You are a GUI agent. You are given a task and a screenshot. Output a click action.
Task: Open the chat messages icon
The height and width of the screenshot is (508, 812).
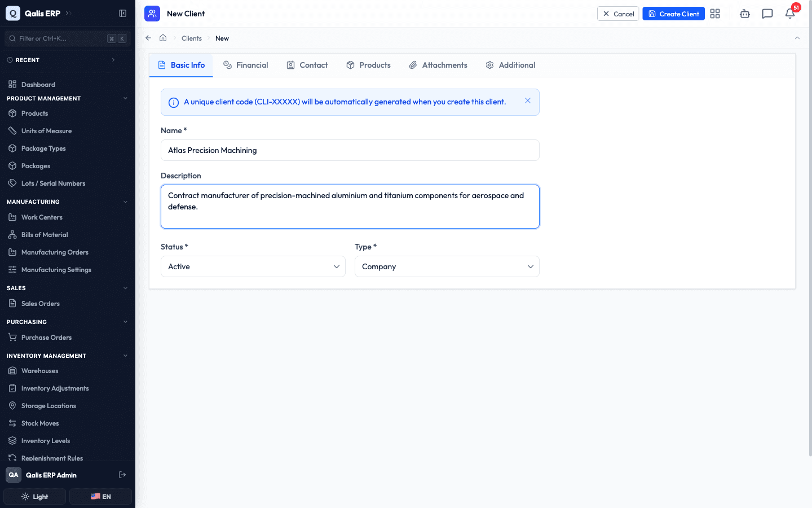tap(767, 14)
